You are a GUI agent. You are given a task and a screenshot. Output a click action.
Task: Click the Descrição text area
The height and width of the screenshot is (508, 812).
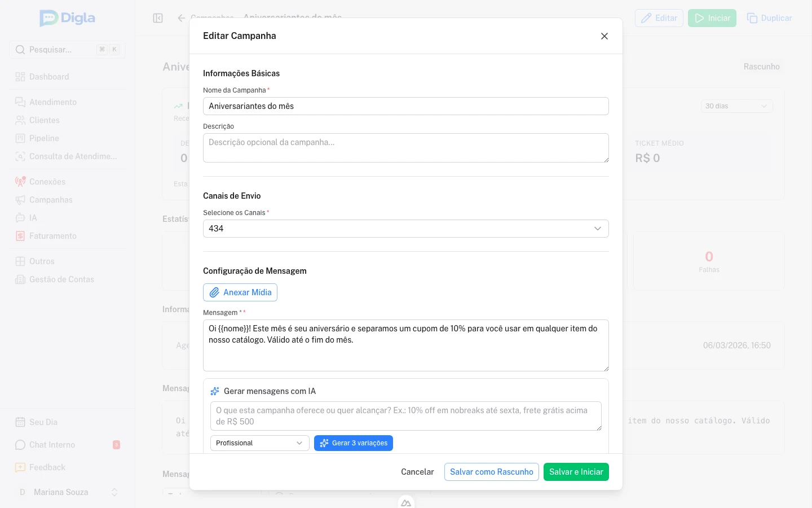[x=406, y=148]
